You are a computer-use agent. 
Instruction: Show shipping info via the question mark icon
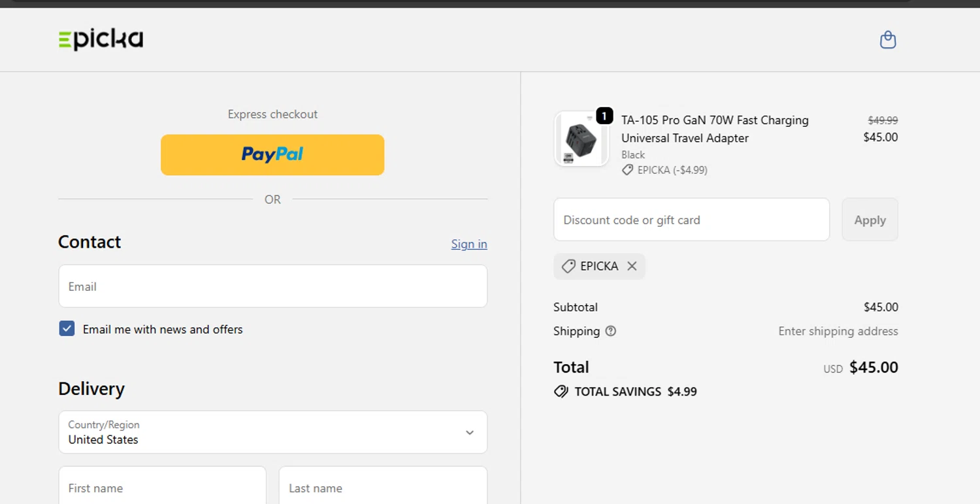pyautogui.click(x=611, y=331)
